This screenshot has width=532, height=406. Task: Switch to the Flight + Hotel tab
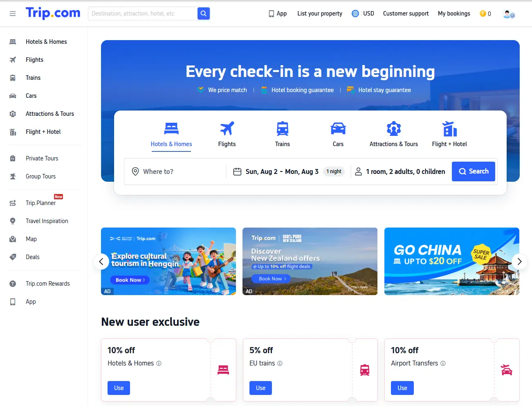[449, 135]
